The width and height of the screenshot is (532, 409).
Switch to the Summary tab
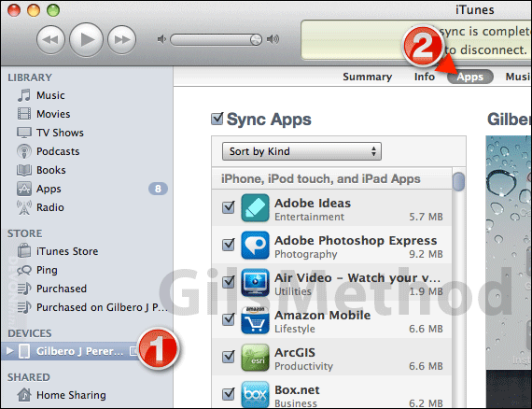tap(368, 77)
